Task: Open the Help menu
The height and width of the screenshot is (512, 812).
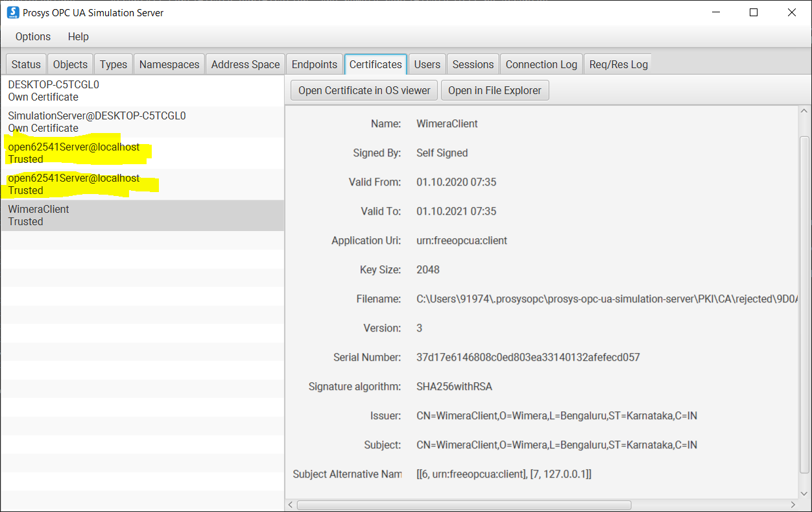Action: pyautogui.click(x=78, y=36)
